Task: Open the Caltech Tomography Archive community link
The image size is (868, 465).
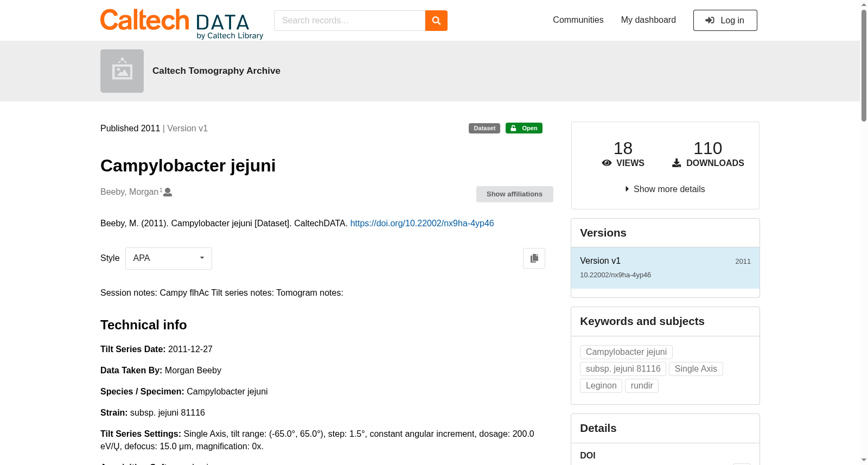Action: [x=216, y=71]
